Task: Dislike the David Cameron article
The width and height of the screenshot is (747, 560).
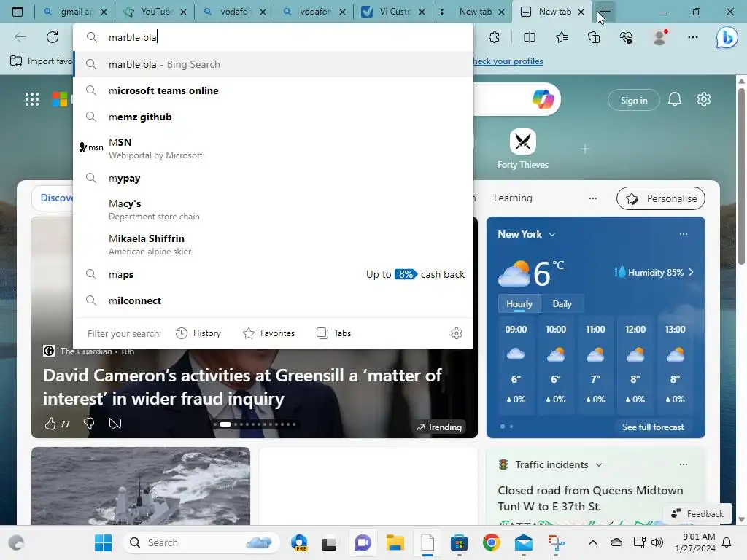Action: (89, 424)
